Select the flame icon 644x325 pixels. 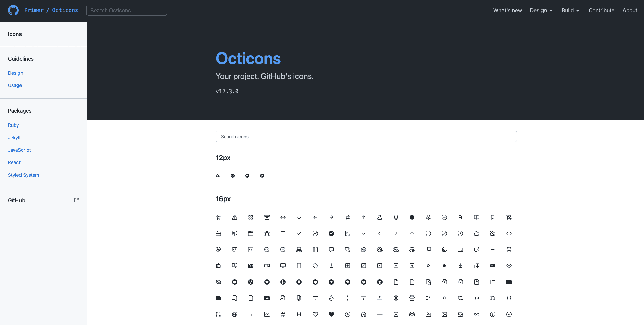pyautogui.click(x=331, y=298)
